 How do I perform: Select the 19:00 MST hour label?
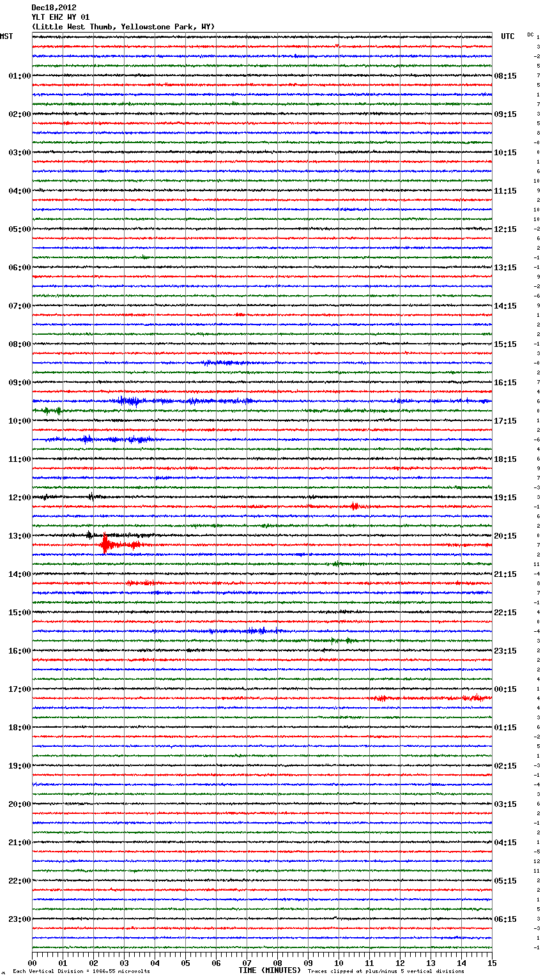click(20, 766)
